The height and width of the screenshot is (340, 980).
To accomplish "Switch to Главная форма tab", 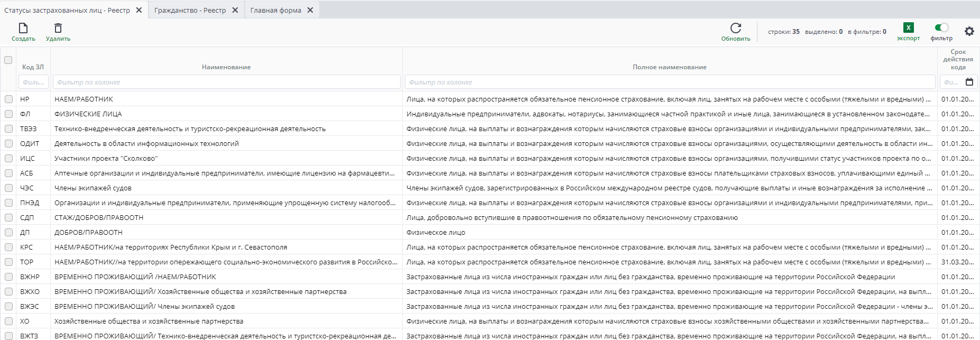I will coord(275,10).
